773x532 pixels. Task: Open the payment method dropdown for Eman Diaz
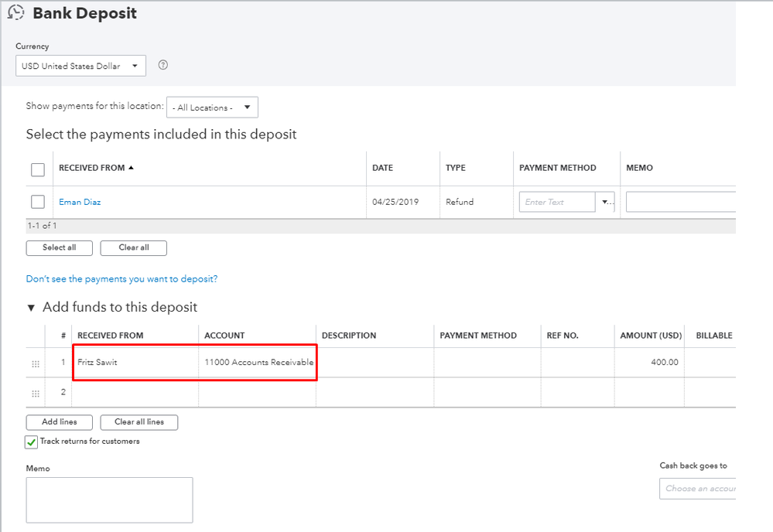[x=606, y=202]
